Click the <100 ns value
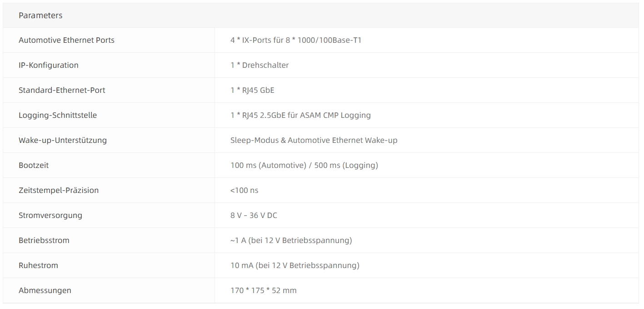644x309 pixels. coord(244,190)
